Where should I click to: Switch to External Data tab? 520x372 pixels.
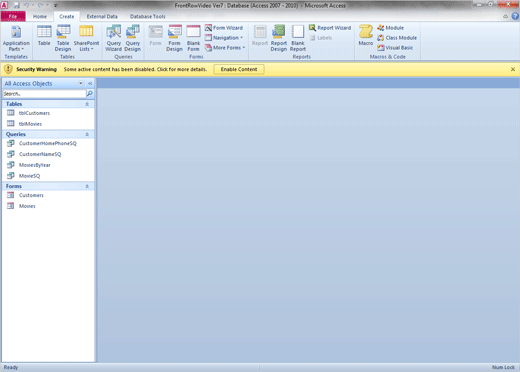pos(102,16)
